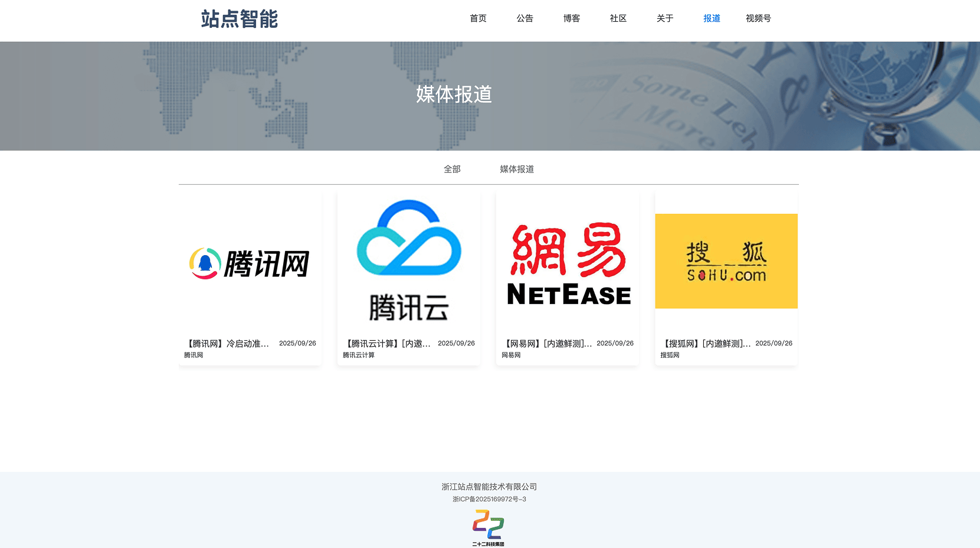Click the 网易网 source label

[511, 355]
